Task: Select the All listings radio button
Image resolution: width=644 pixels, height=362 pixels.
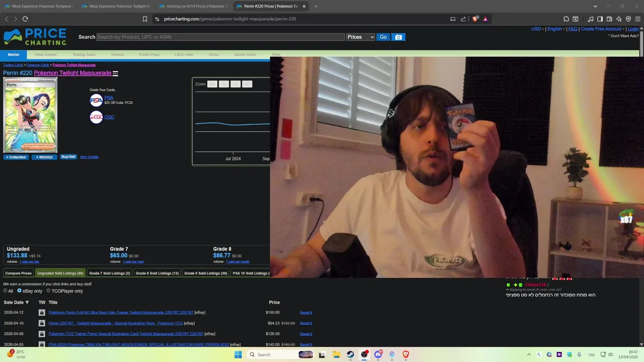Action: (5, 291)
